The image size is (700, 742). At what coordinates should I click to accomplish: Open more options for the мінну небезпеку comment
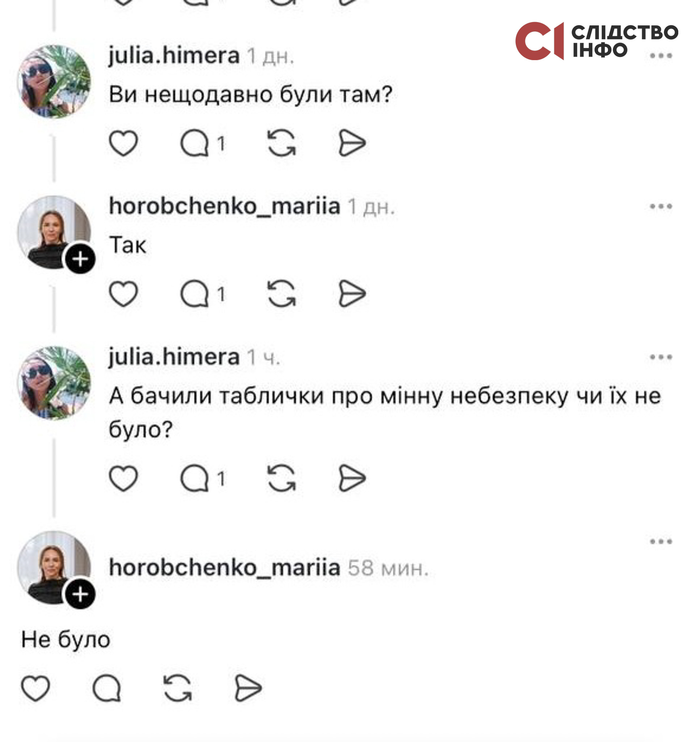point(661,357)
